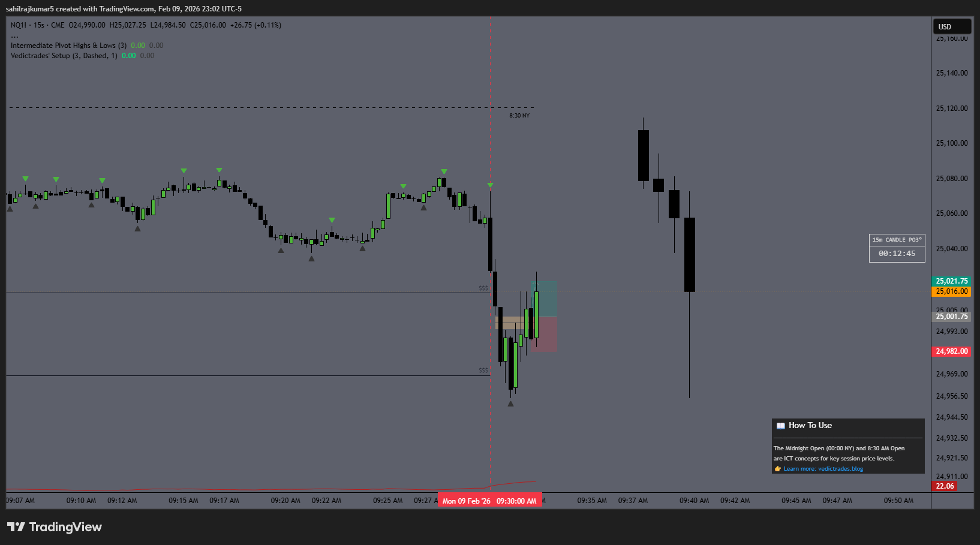
Task: Click the '...' more options icon in the legend
Action: (x=13, y=35)
